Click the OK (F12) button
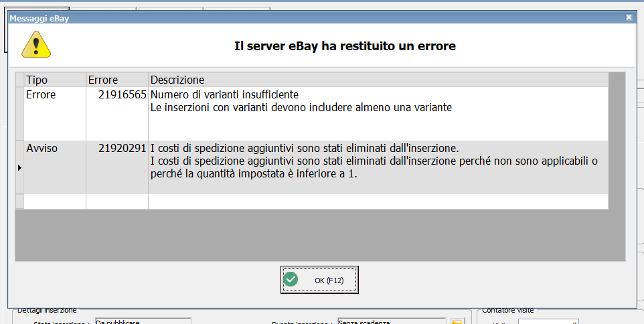644x324 pixels. pyautogui.click(x=319, y=280)
